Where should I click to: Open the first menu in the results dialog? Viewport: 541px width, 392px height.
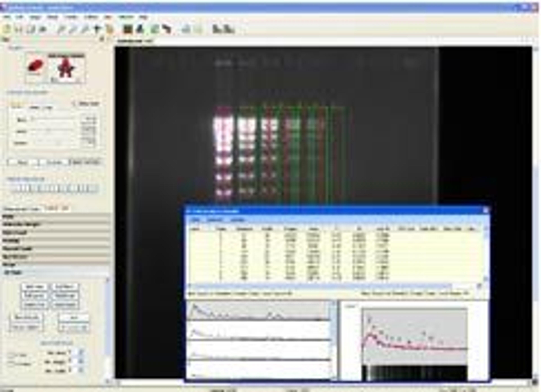(x=196, y=220)
